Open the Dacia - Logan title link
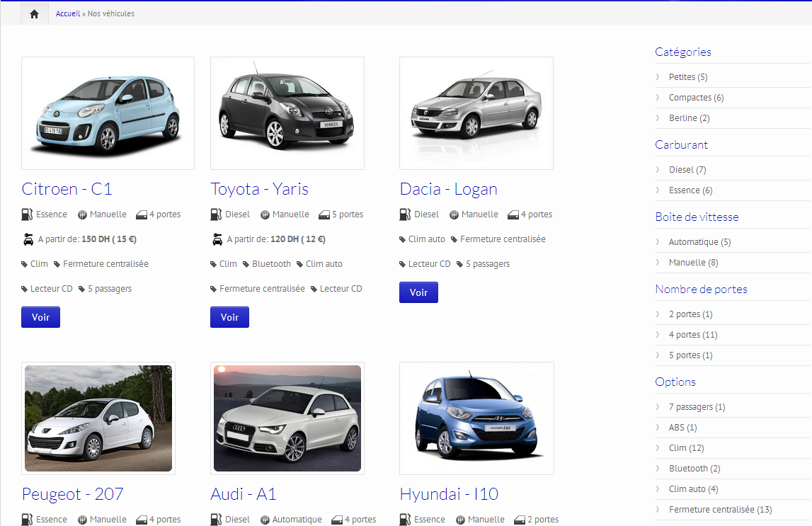The width and height of the screenshot is (812, 526). pos(448,189)
